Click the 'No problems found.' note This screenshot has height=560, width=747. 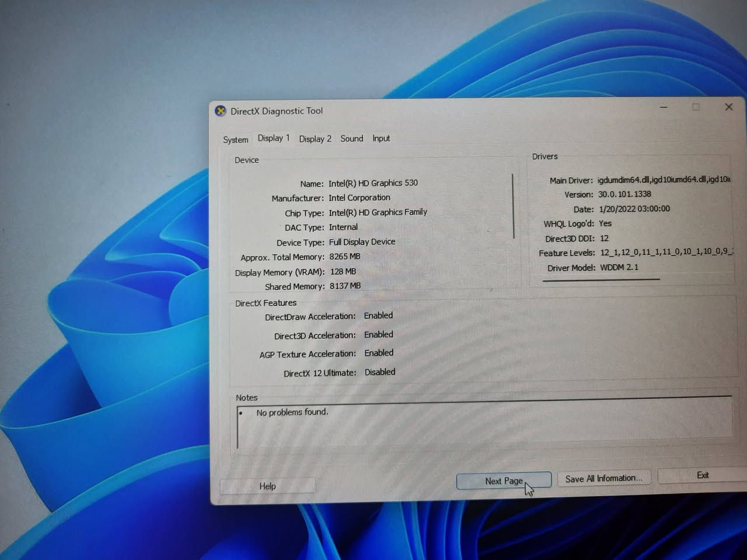(x=292, y=412)
